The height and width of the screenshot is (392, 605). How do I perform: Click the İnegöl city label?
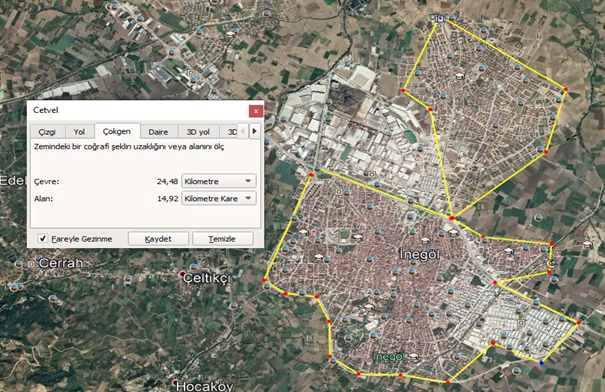pyautogui.click(x=419, y=255)
